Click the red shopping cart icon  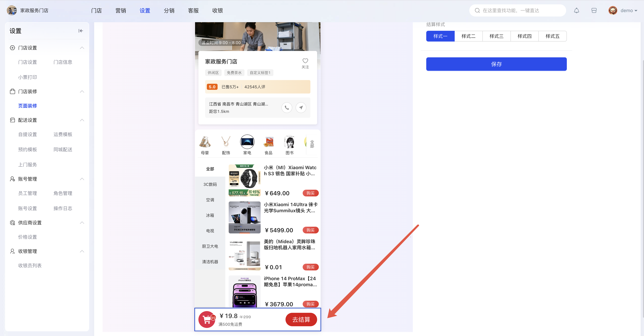point(207,320)
